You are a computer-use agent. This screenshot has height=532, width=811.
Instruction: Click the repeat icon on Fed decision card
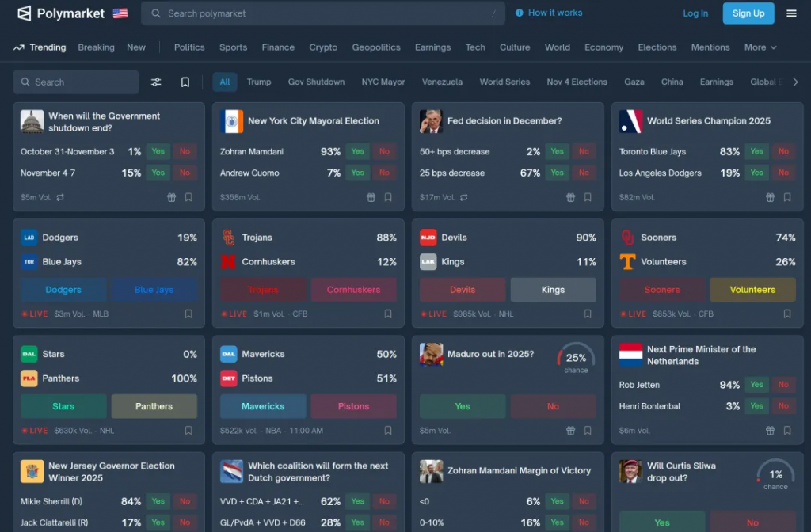pyautogui.click(x=464, y=198)
